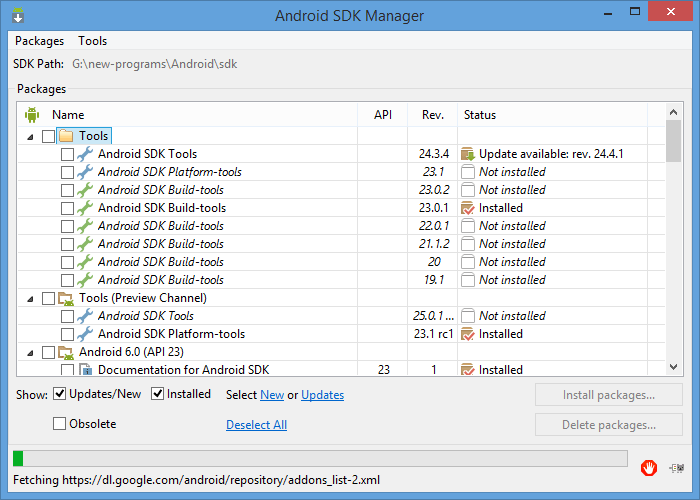This screenshot has height=500, width=700.
Task: Open the Tools menu
Action: point(92,41)
